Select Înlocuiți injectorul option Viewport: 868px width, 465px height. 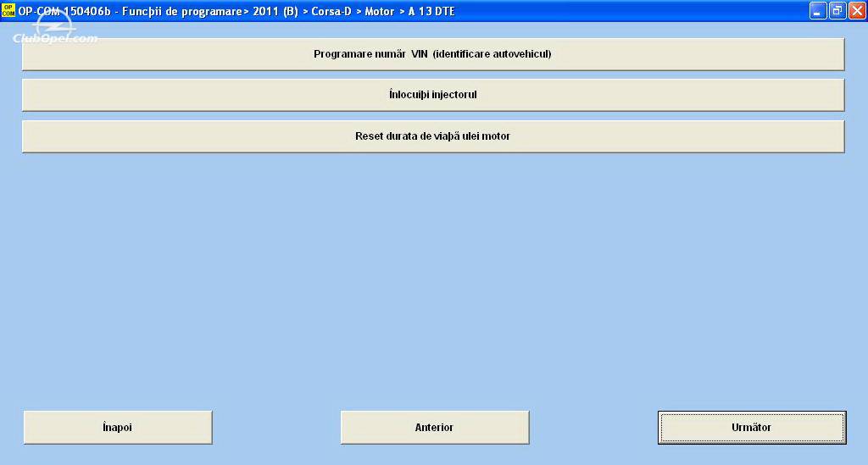coord(433,95)
